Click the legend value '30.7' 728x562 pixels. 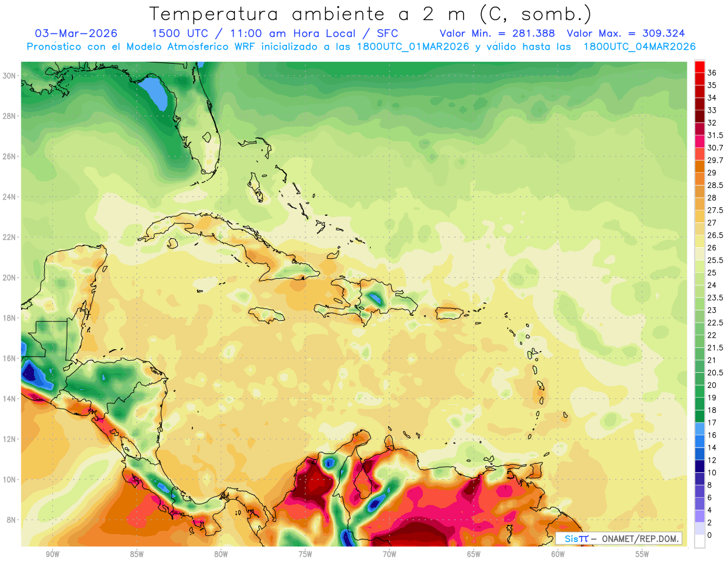point(715,148)
